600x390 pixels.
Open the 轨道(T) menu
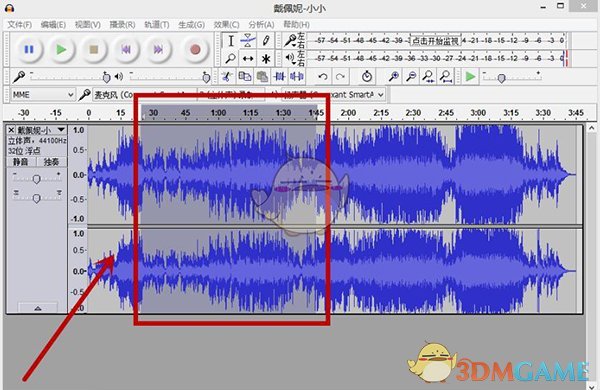tap(157, 24)
